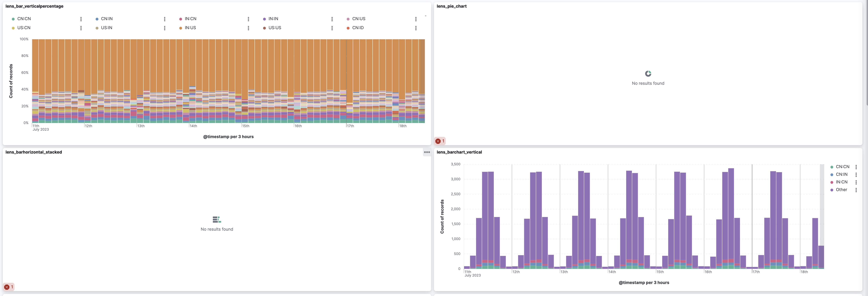
Task: Open options menu for US:IN legend item
Action: (x=164, y=28)
